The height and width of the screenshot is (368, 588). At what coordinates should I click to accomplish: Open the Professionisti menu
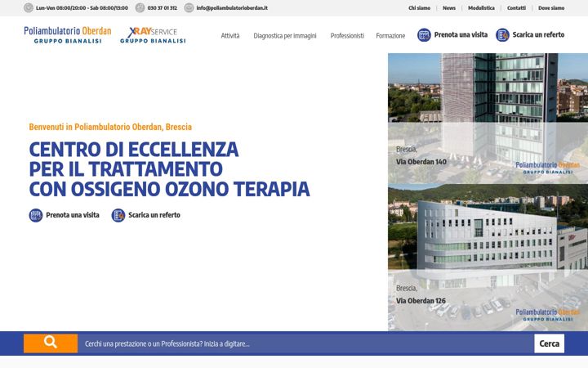click(347, 36)
